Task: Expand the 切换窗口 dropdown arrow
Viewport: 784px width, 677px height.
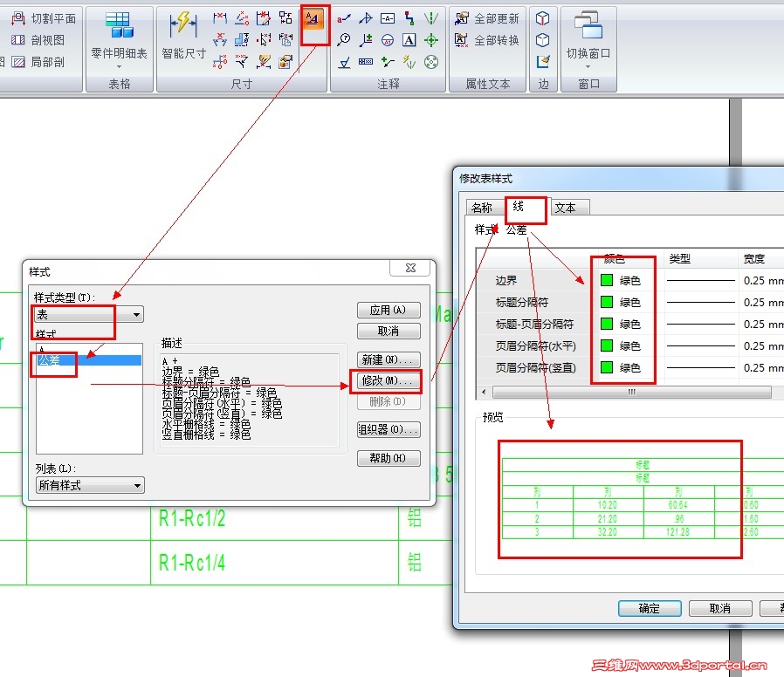Action: [x=588, y=66]
